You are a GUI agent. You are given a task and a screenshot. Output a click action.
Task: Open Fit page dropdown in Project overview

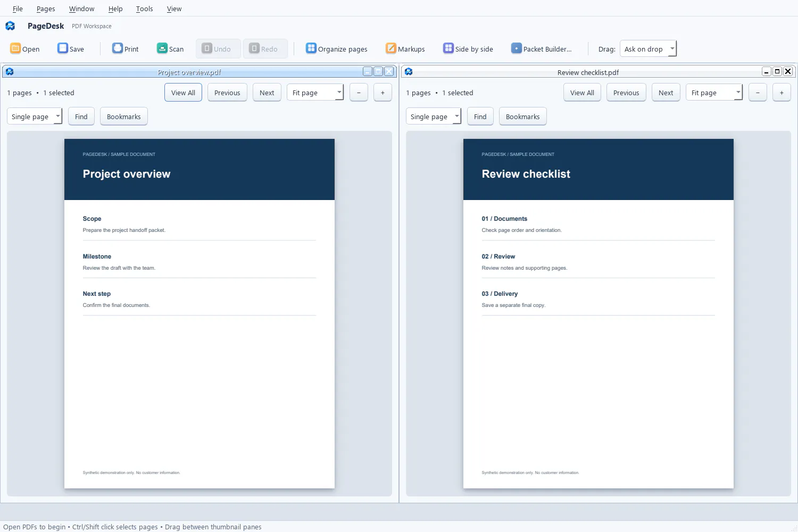click(x=315, y=93)
